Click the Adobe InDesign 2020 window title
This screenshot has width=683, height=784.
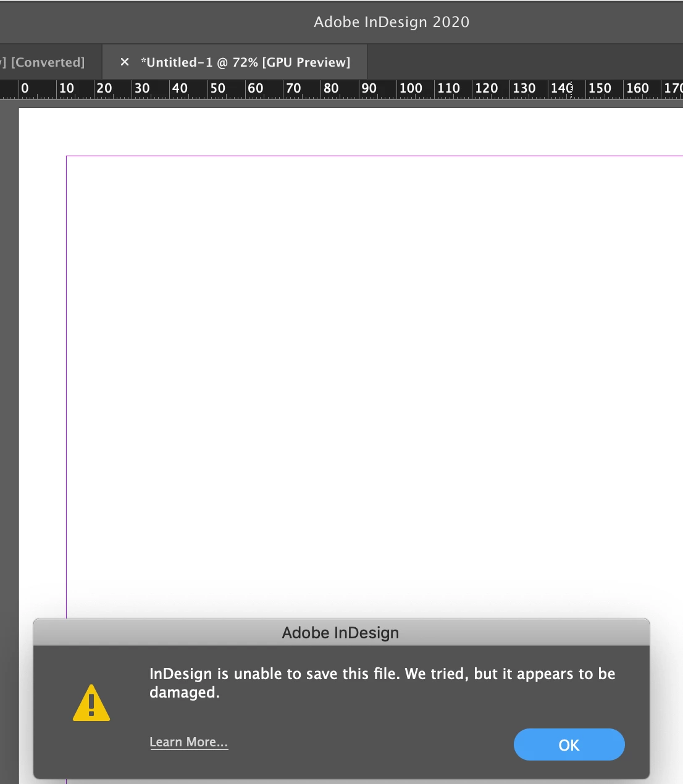392,22
